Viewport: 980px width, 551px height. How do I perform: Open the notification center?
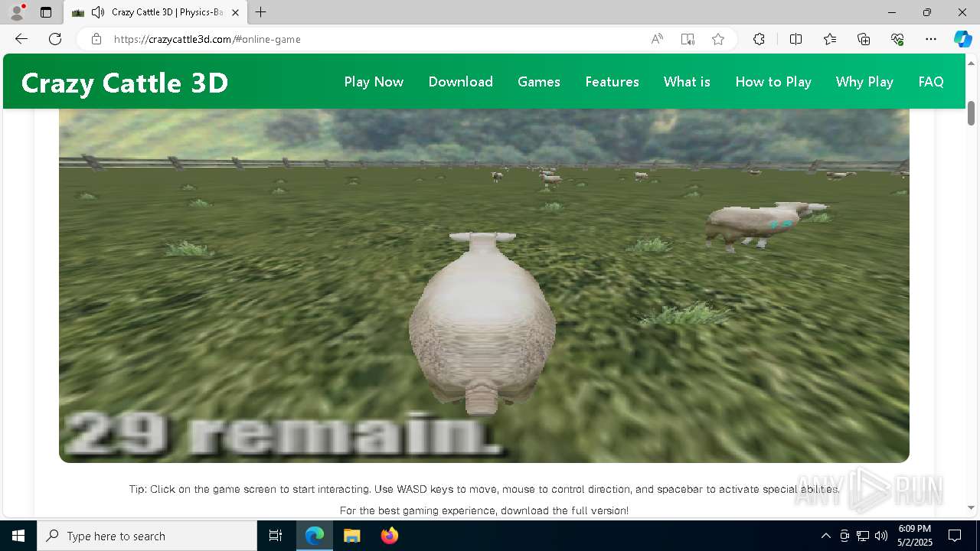point(955,536)
